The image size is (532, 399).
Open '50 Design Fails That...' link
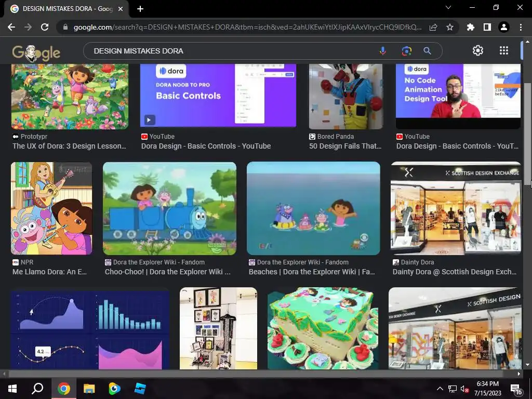click(x=345, y=146)
